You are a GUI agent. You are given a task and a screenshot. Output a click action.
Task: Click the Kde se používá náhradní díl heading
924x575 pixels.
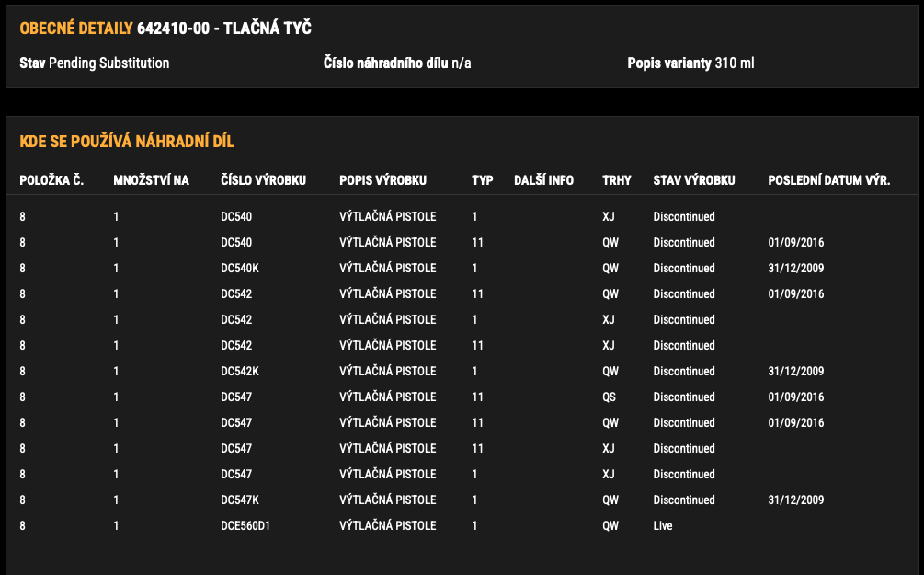(x=127, y=142)
